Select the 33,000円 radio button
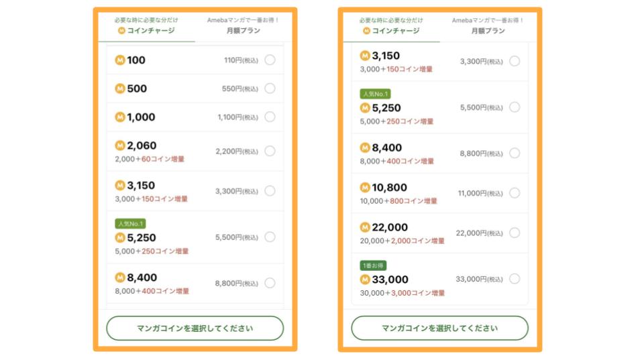644x362 pixels. click(x=515, y=279)
